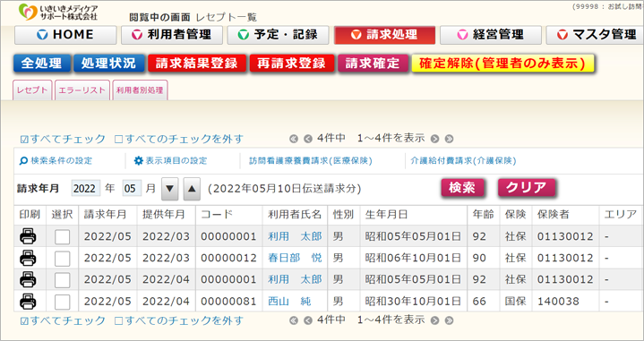The height and width of the screenshot is (341, 644).
Task: Click the 請求年月 column header
Action: click(105, 215)
